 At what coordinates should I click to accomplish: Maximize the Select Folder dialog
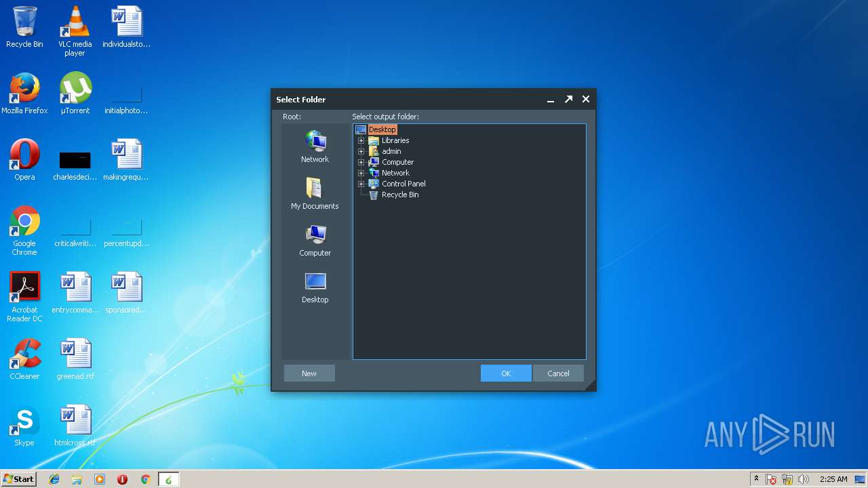pos(568,100)
